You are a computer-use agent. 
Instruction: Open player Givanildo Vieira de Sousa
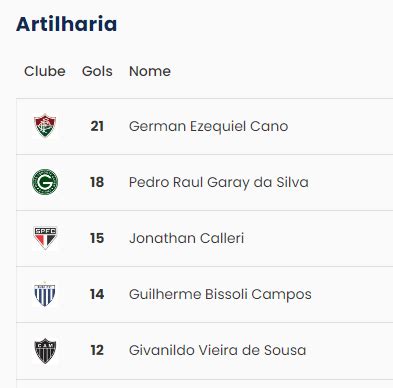tap(217, 350)
